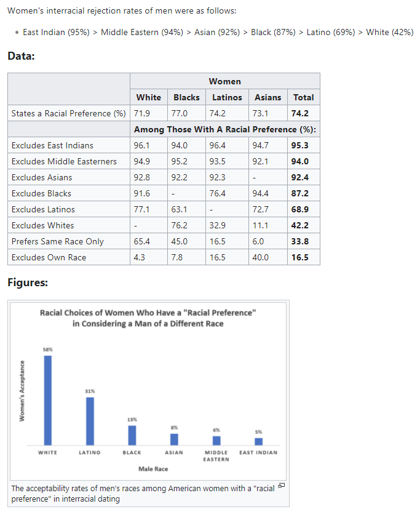Click the 'Excludes Whites' row label

[x=68, y=225]
